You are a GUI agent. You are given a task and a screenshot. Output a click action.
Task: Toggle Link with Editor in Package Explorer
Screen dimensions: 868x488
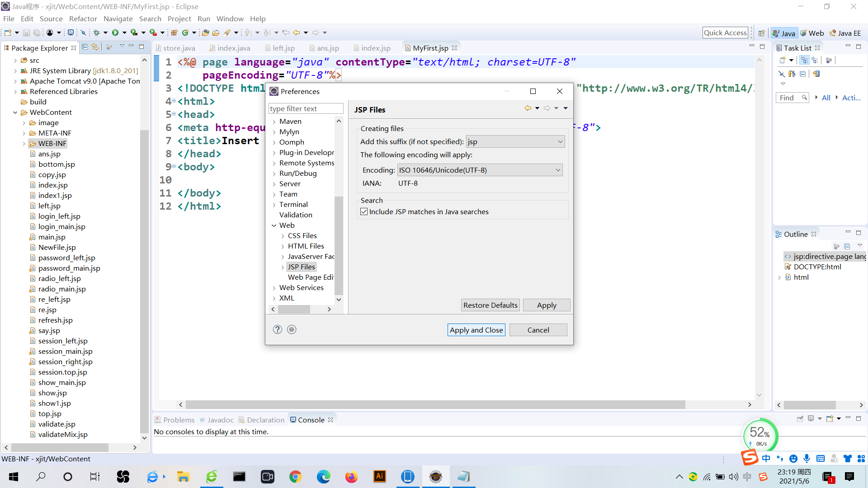pyautogui.click(x=95, y=47)
